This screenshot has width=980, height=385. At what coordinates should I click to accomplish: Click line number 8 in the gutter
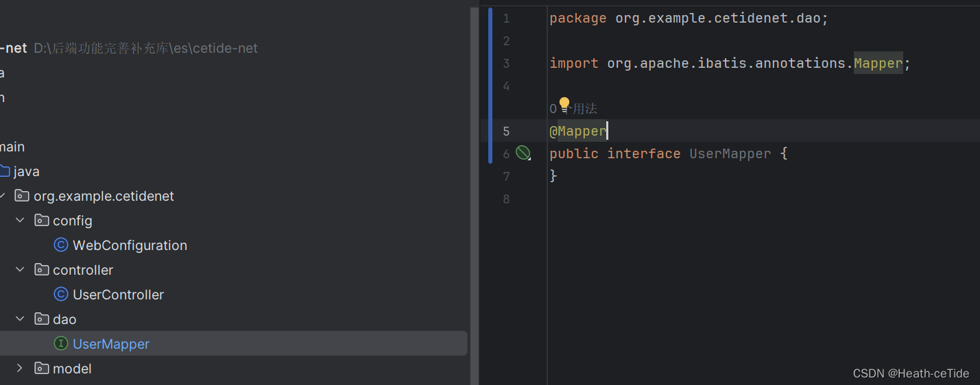tap(506, 199)
